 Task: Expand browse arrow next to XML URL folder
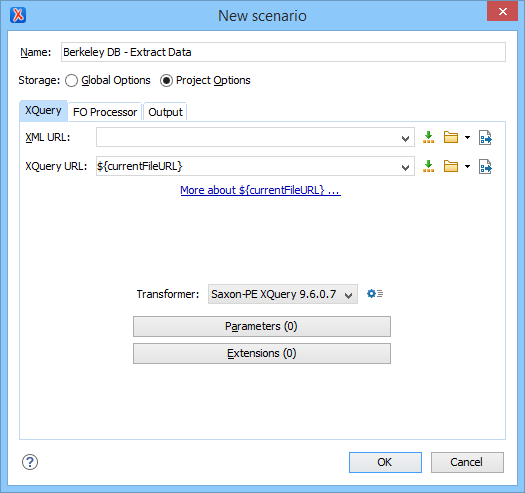(467, 137)
